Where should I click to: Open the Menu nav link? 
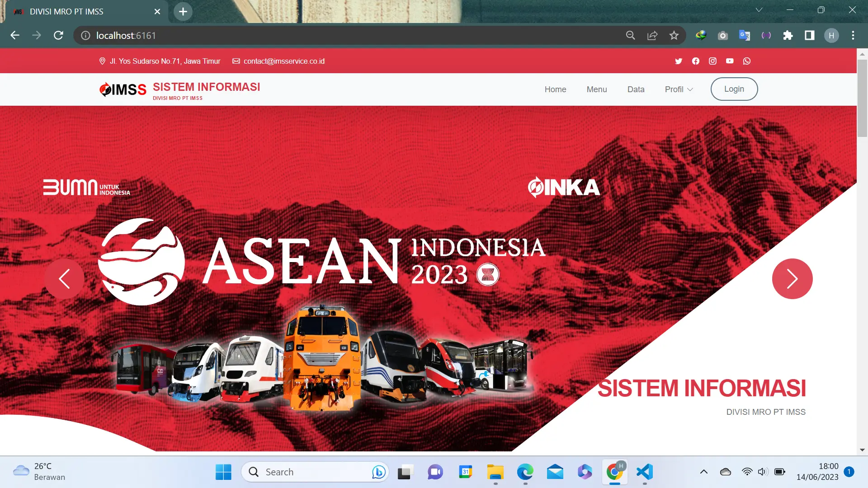point(597,89)
